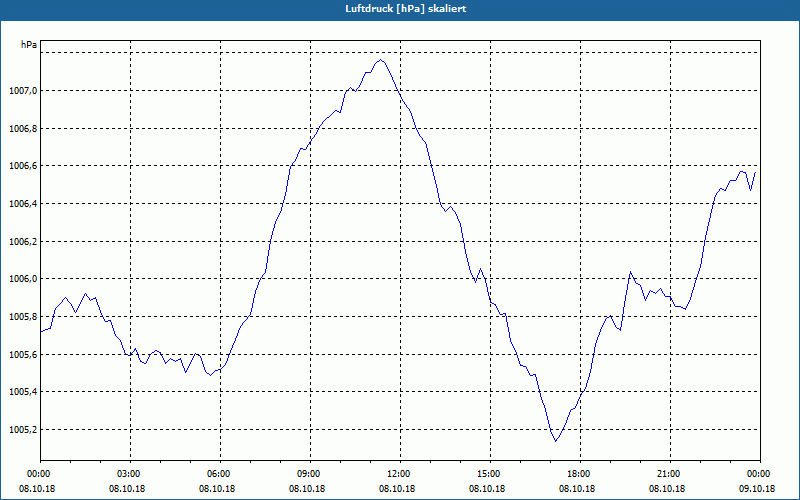Click the 08.10.18 date under 12:00
800x500 pixels.
coord(397,488)
